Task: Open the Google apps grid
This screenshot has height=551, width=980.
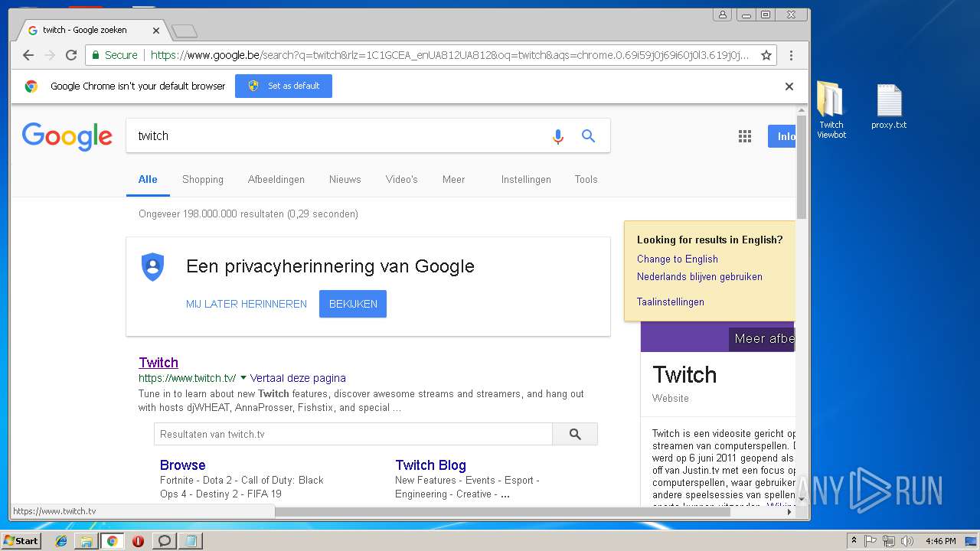Action: [744, 136]
